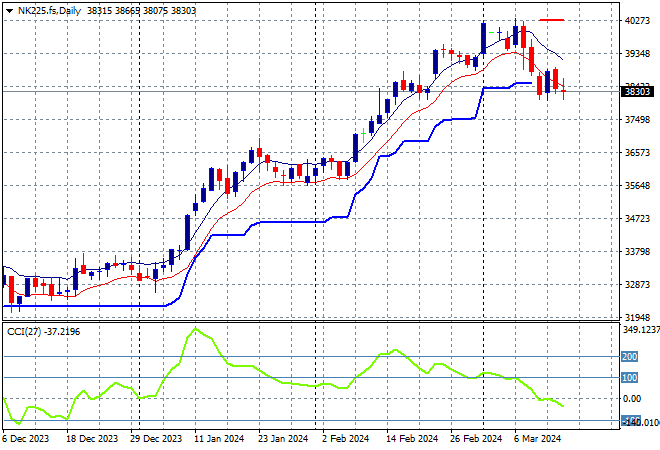Click the 18 Dec 2023 date label
The image size is (660, 450).
92,439
